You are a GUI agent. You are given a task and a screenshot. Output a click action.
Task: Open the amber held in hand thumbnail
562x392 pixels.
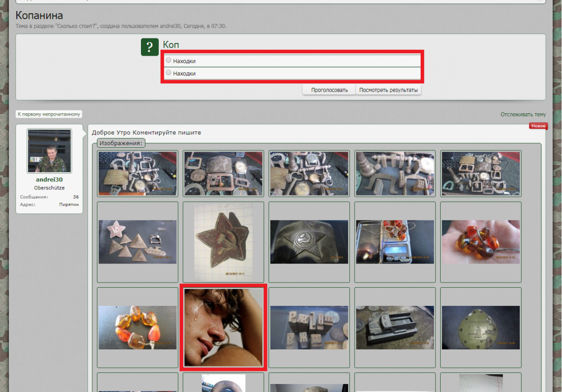tap(481, 242)
